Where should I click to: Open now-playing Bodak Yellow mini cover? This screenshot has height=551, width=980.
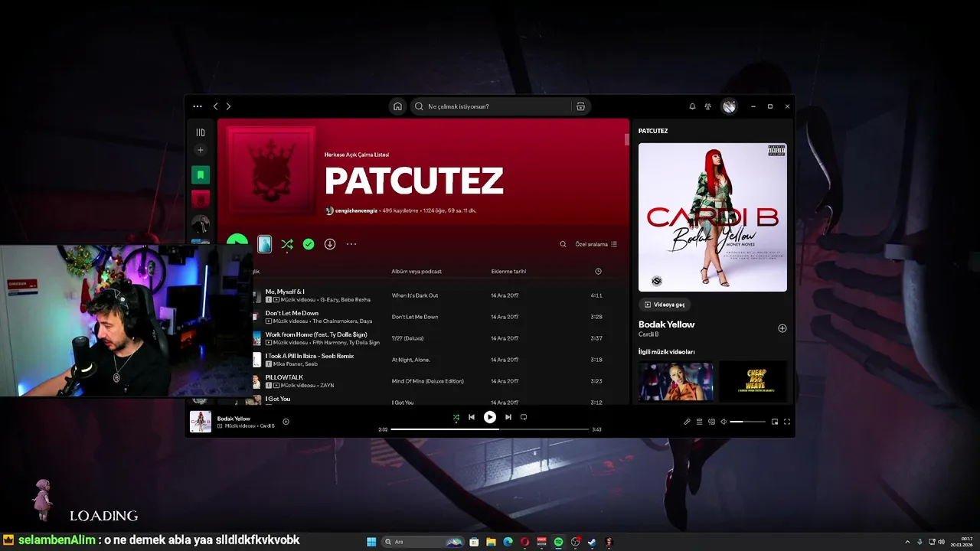[201, 422]
